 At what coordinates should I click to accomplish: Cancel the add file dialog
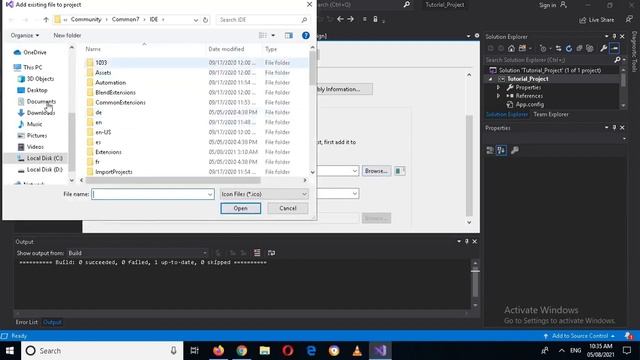[288, 209]
